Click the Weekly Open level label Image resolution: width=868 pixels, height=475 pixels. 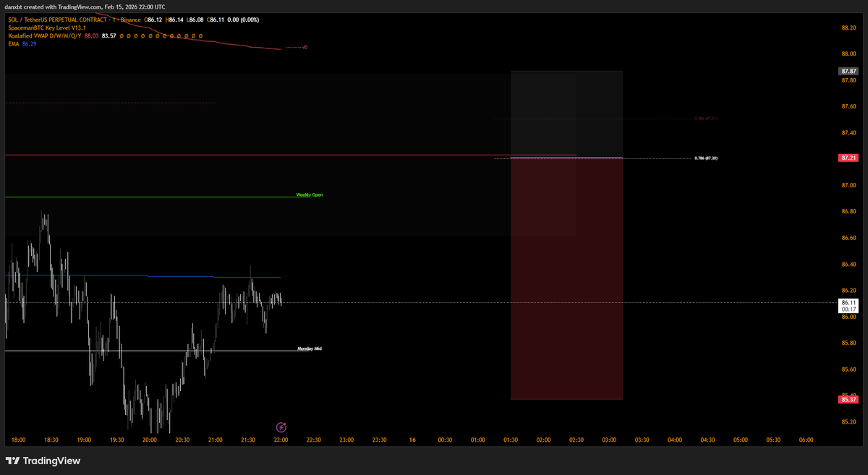310,194
